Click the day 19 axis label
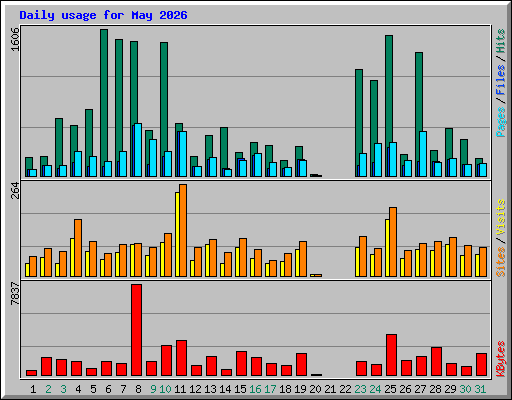 300,389
